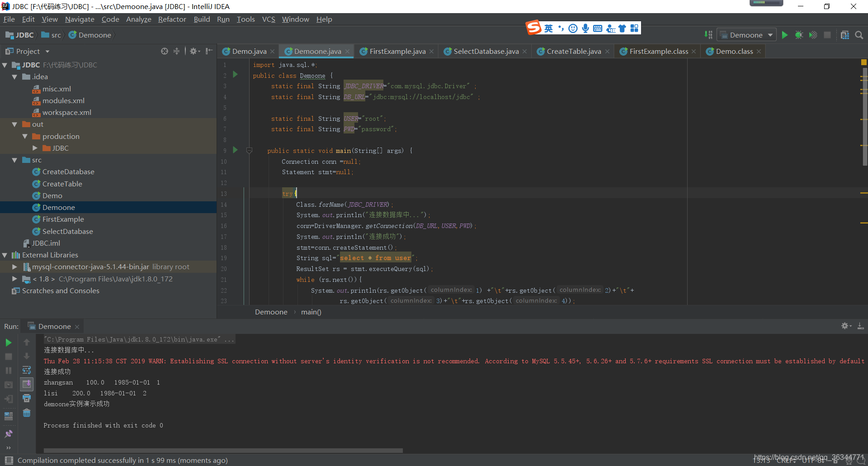868x466 pixels.
Task: Select CreateDatabase in the project tree
Action: [68, 172]
